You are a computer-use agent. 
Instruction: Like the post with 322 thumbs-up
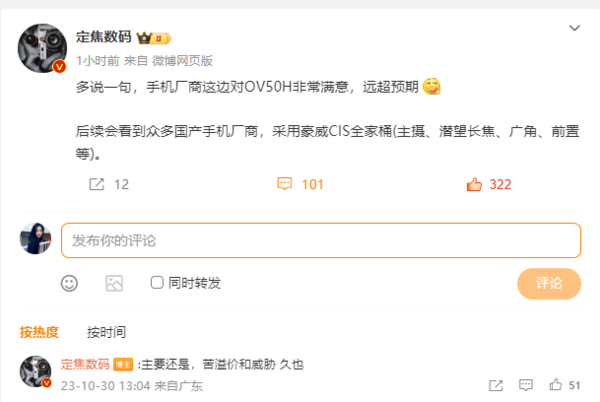pos(474,184)
